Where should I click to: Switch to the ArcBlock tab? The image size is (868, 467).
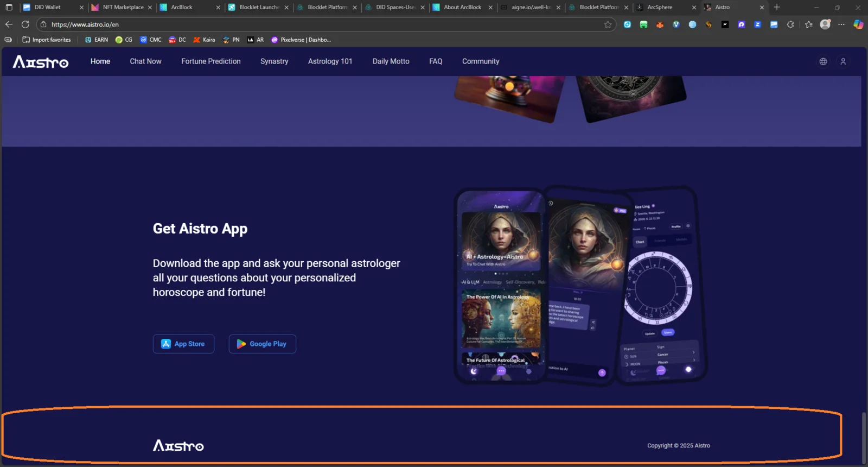(189, 7)
